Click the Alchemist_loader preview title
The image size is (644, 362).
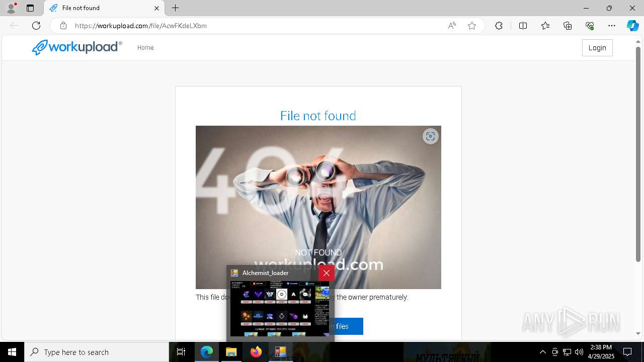[265, 273]
